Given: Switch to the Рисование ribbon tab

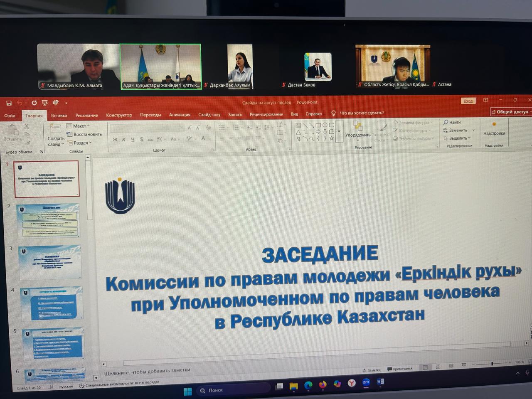Looking at the screenshot, I should (x=87, y=116).
